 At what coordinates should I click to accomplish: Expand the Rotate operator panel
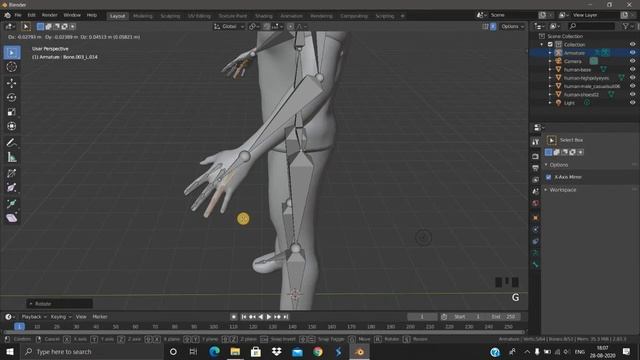(60, 304)
